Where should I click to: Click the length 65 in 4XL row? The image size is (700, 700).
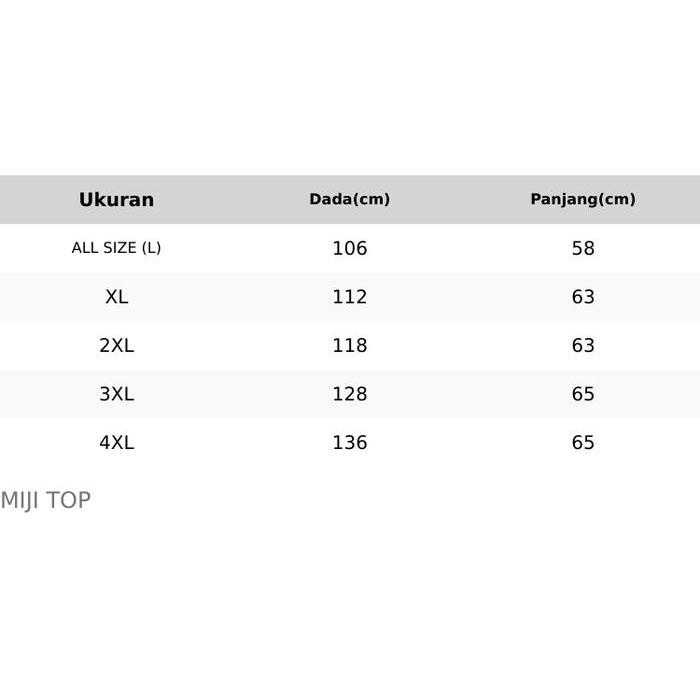583,443
